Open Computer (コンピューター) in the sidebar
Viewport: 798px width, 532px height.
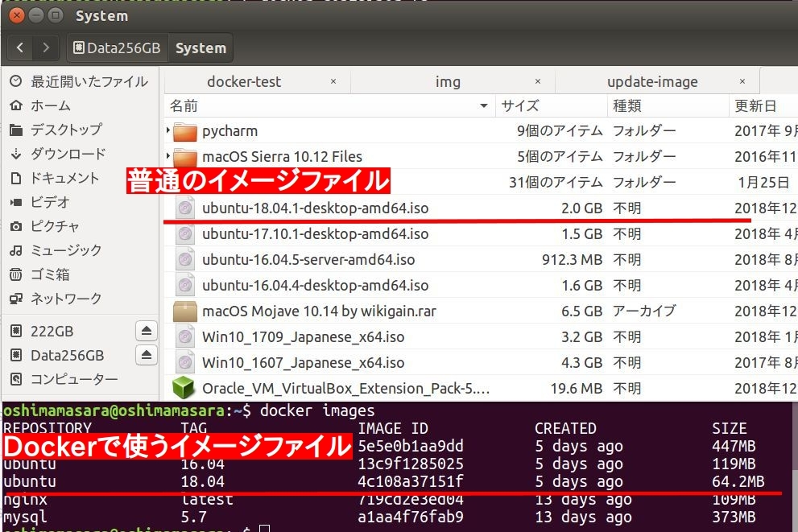point(64,379)
